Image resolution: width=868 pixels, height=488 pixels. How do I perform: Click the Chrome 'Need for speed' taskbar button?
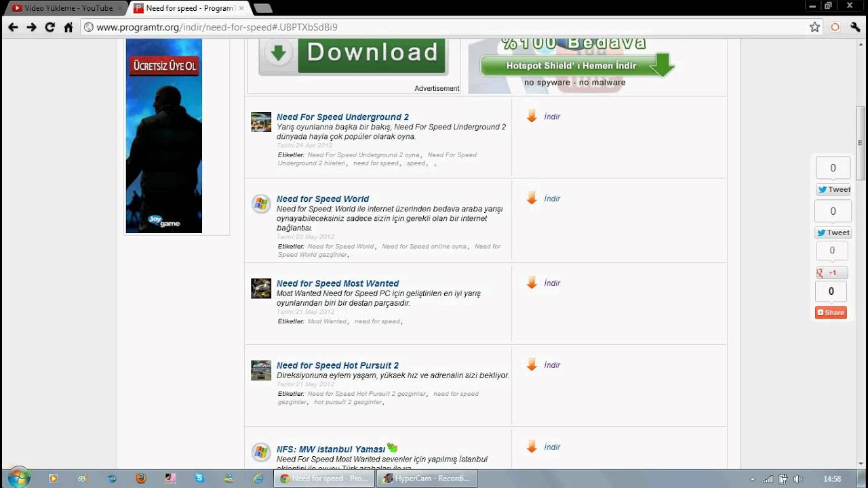(x=324, y=479)
